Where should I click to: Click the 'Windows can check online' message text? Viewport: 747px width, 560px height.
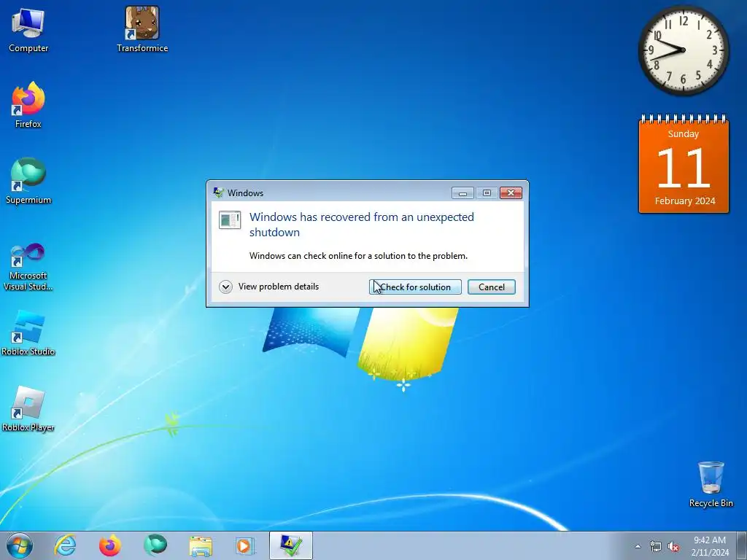click(358, 256)
